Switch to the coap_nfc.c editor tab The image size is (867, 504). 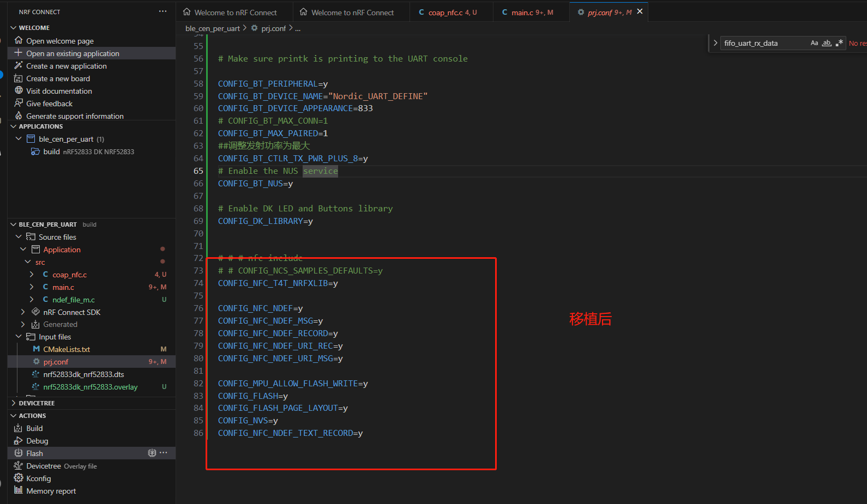451,12
